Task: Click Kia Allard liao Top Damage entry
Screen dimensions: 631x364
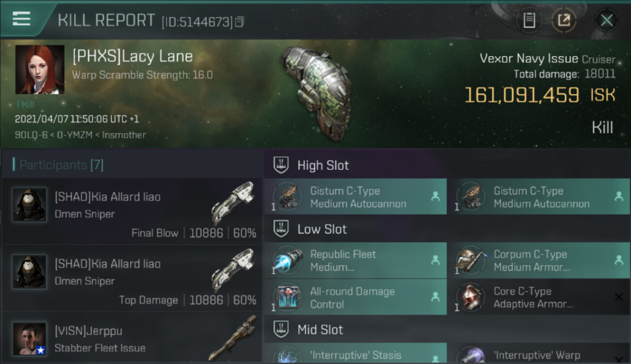Action: coord(132,278)
